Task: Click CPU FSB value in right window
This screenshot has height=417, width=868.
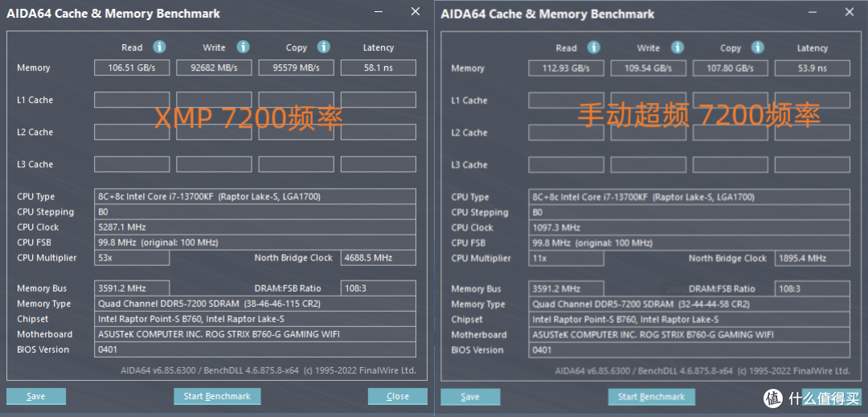Action: [x=690, y=243]
